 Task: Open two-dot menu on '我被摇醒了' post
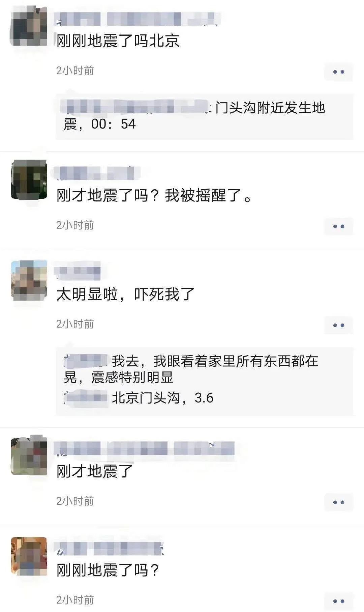(x=338, y=226)
